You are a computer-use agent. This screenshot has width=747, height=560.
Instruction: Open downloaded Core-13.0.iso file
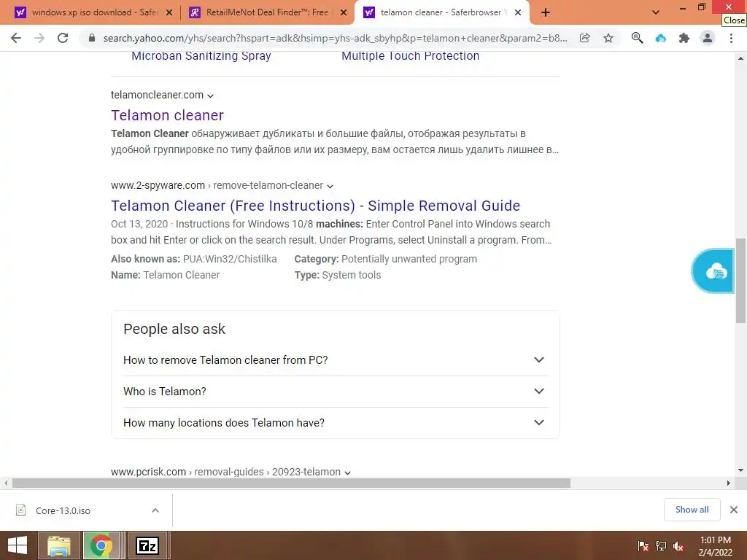click(x=62, y=510)
